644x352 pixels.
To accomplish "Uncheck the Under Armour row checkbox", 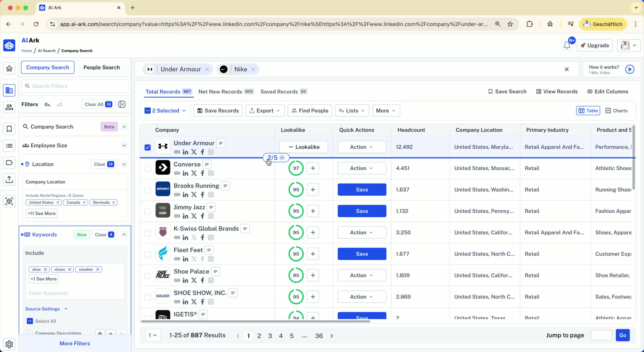I will (147, 147).
